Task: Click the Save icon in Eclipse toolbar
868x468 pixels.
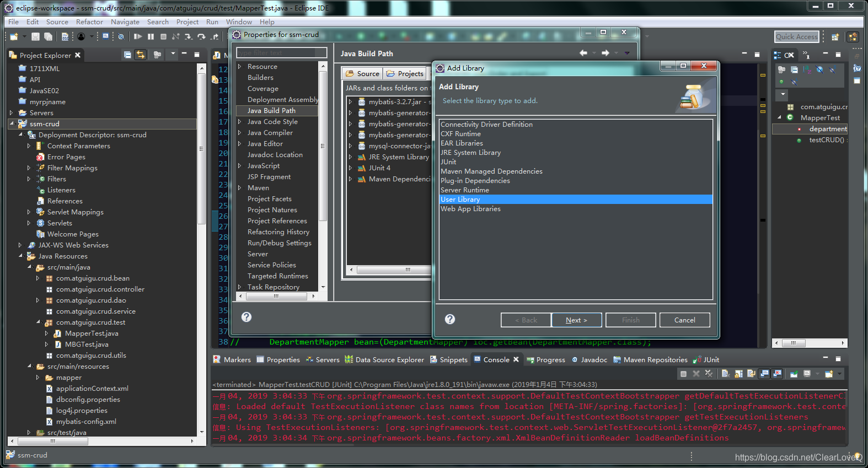Action: coord(35,36)
